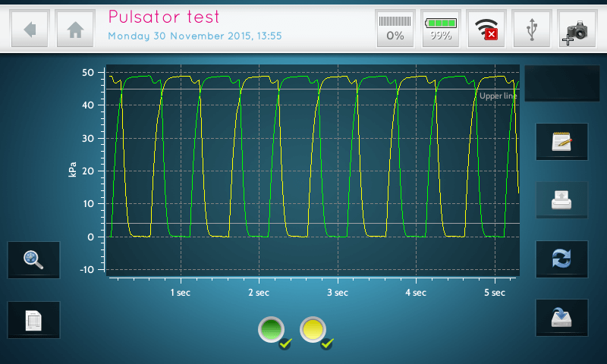Take a screenshot with the camera icon
The height and width of the screenshot is (364, 607).
click(x=577, y=30)
